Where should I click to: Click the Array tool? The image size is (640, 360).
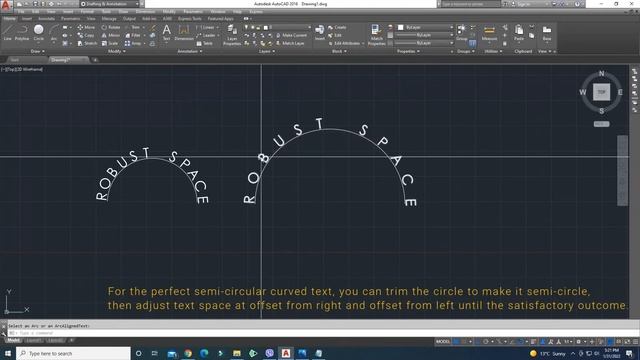133,43
